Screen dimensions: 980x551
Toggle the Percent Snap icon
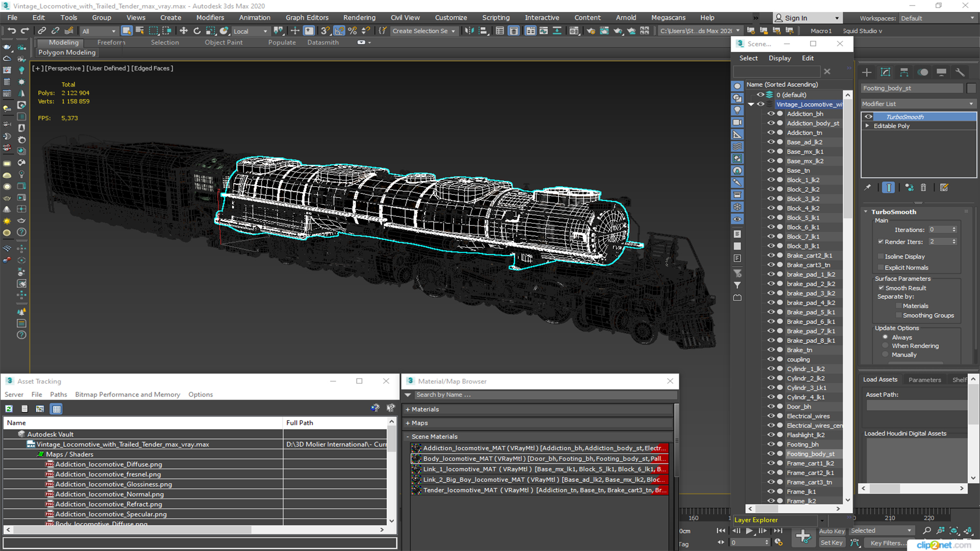352,31
